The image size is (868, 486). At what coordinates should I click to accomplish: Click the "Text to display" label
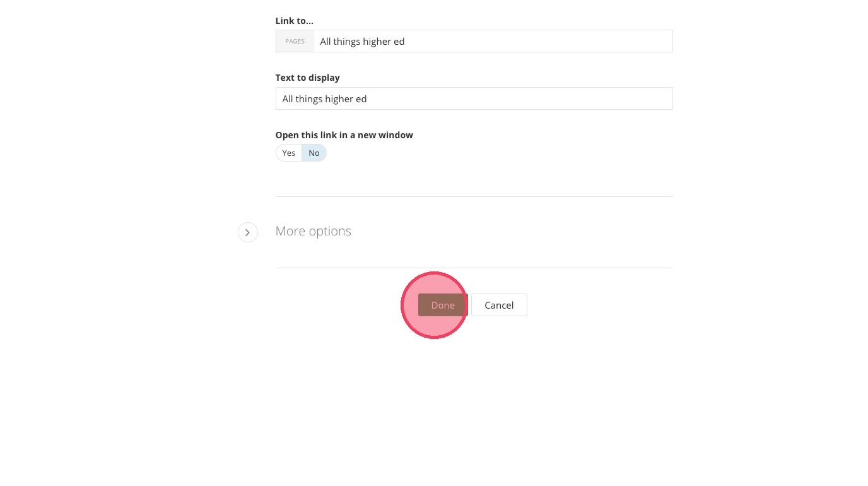pos(307,78)
